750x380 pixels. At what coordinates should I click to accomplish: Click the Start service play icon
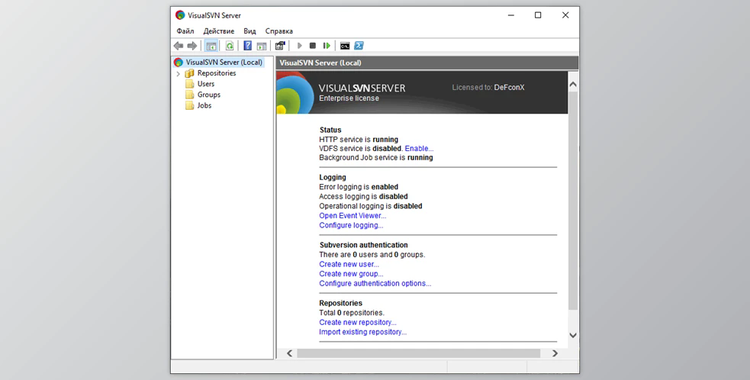pos(299,45)
